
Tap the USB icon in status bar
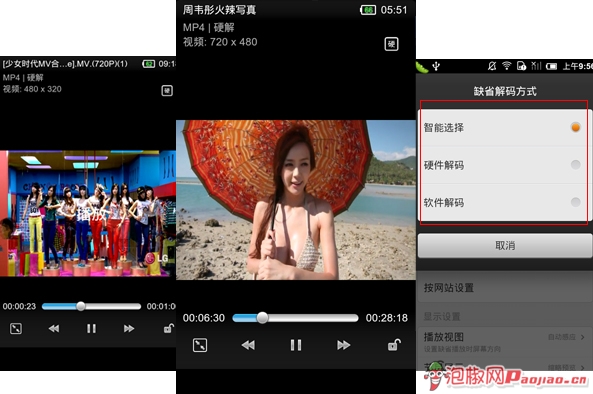(x=436, y=67)
